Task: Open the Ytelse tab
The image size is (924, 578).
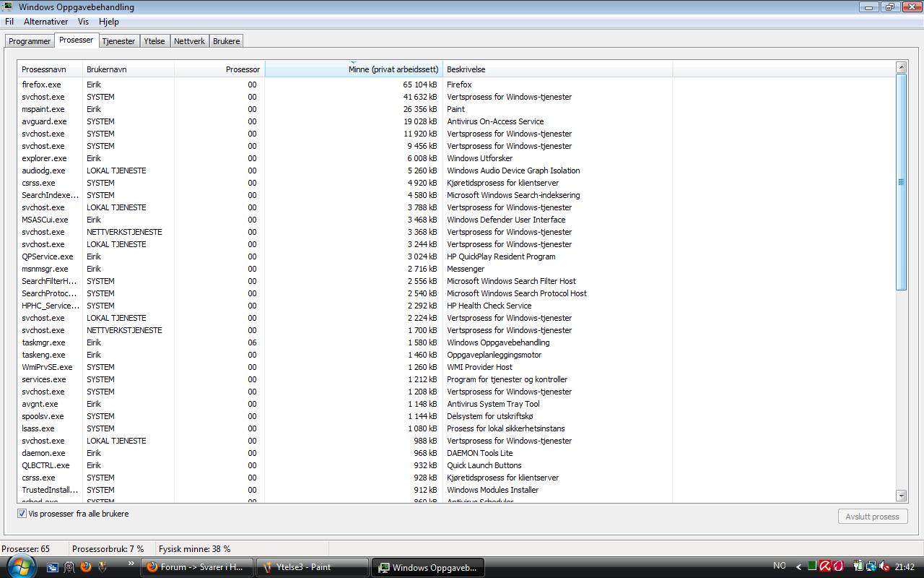Action: tap(154, 41)
